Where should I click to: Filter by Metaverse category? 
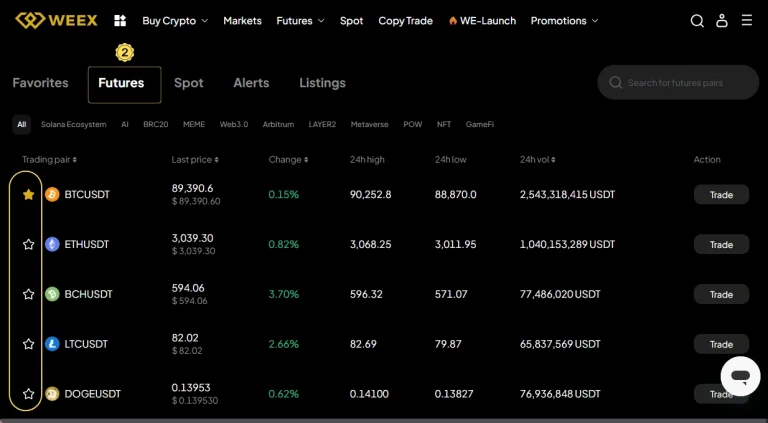click(x=369, y=124)
